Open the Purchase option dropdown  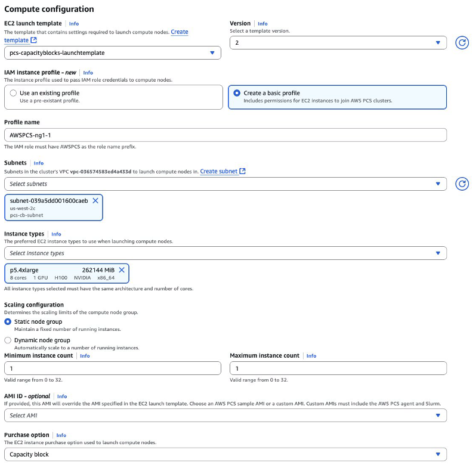pos(225,454)
